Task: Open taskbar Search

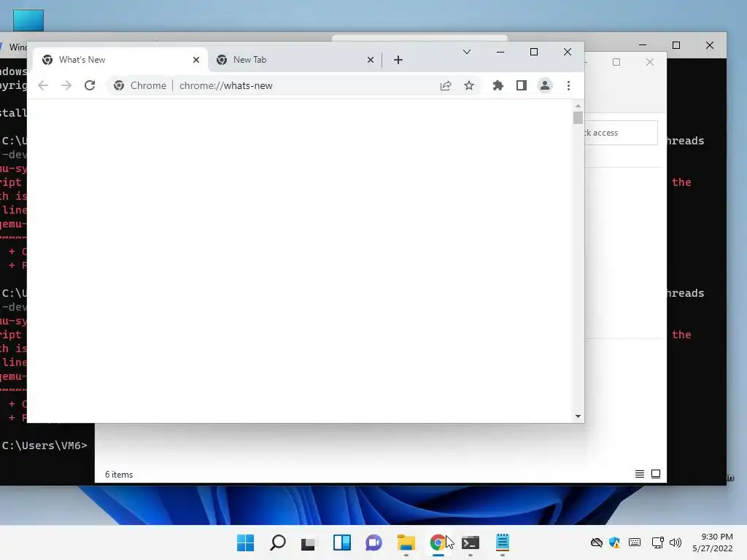Action: tap(278, 542)
